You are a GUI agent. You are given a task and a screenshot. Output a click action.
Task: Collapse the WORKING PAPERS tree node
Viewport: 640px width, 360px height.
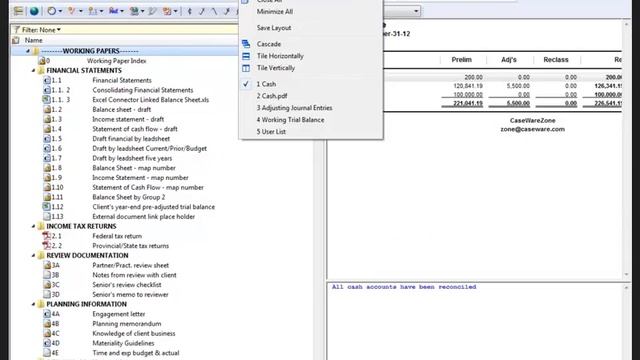pos(28,51)
